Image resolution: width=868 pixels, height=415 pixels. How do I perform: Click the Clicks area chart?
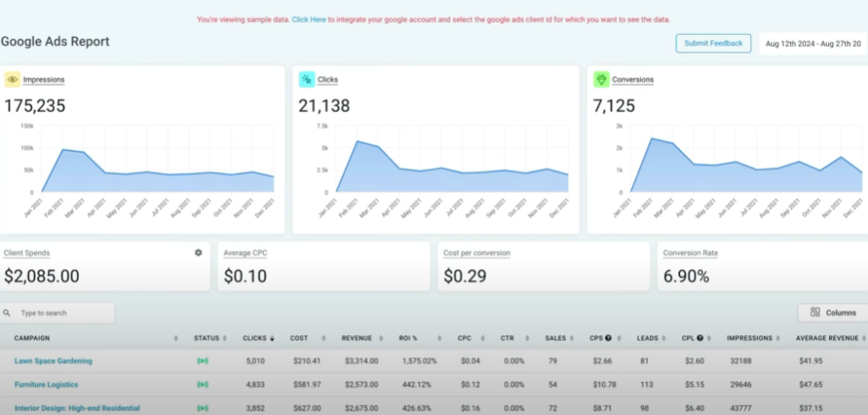(x=452, y=166)
